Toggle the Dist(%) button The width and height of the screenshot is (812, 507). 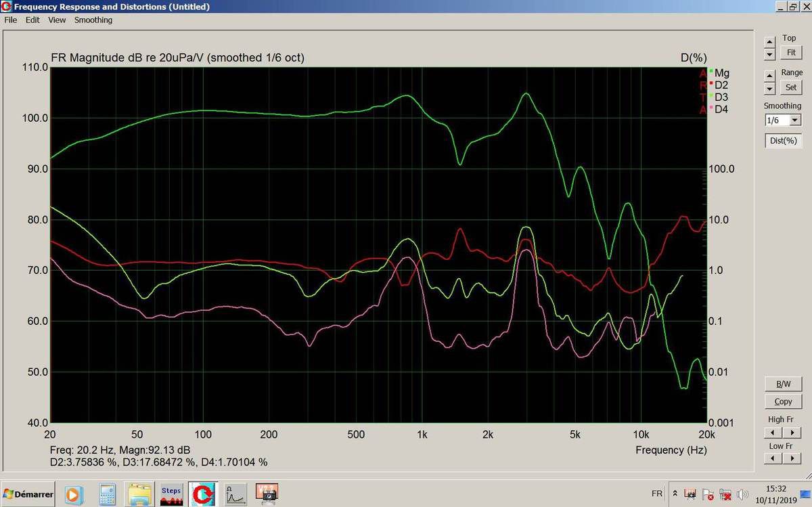(x=783, y=141)
